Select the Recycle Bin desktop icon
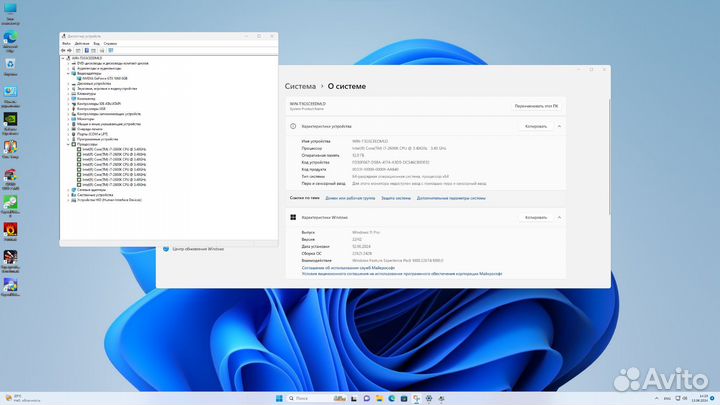Screen dimensions: 720x405 10,67
